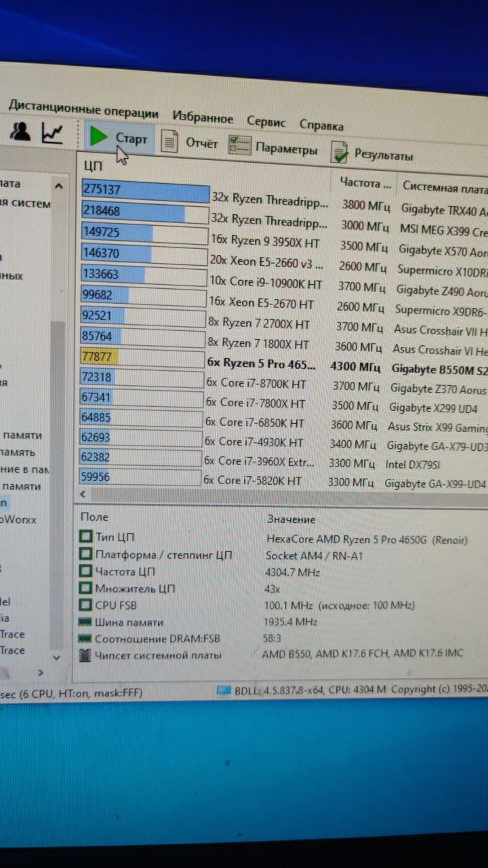The width and height of the screenshot is (488, 868).
Task: Click the Частота ЦП field icon
Action: point(85,572)
